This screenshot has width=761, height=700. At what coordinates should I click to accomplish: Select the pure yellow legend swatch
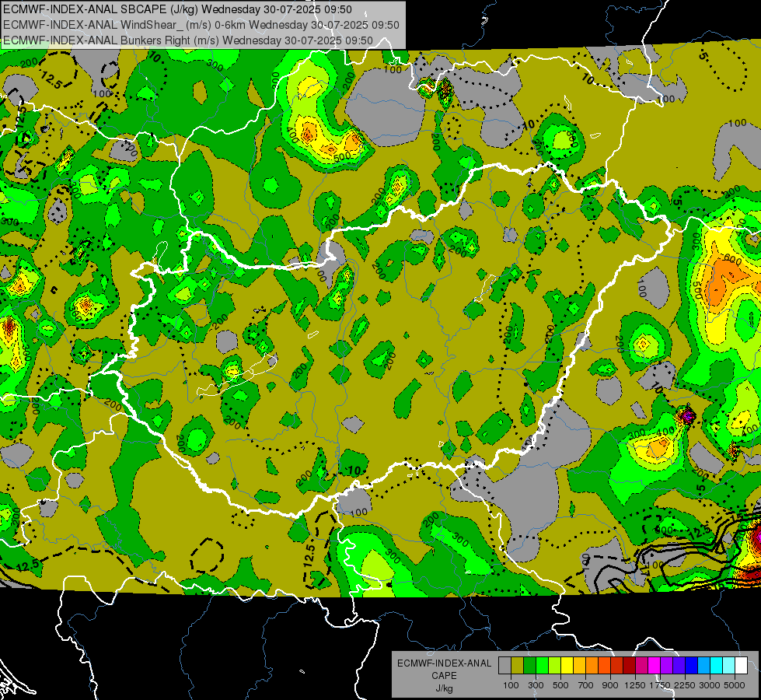[x=567, y=666]
